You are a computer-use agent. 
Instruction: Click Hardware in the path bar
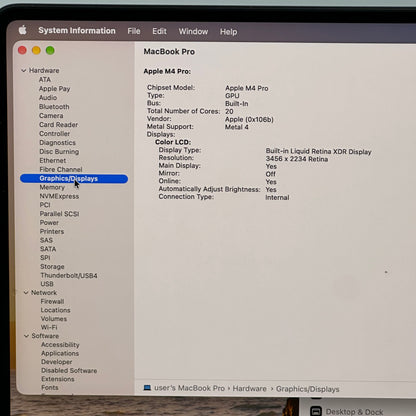click(250, 389)
